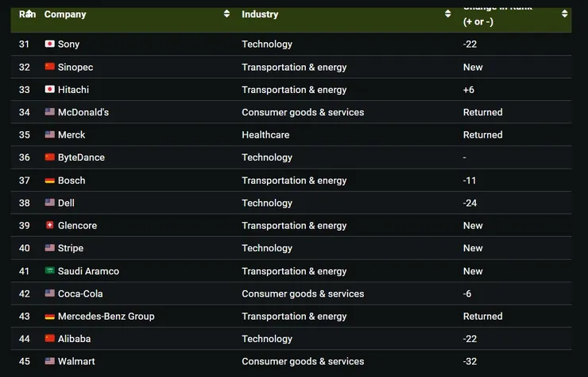
Task: Sort by Rank column arrow
Action: [x=29, y=13]
